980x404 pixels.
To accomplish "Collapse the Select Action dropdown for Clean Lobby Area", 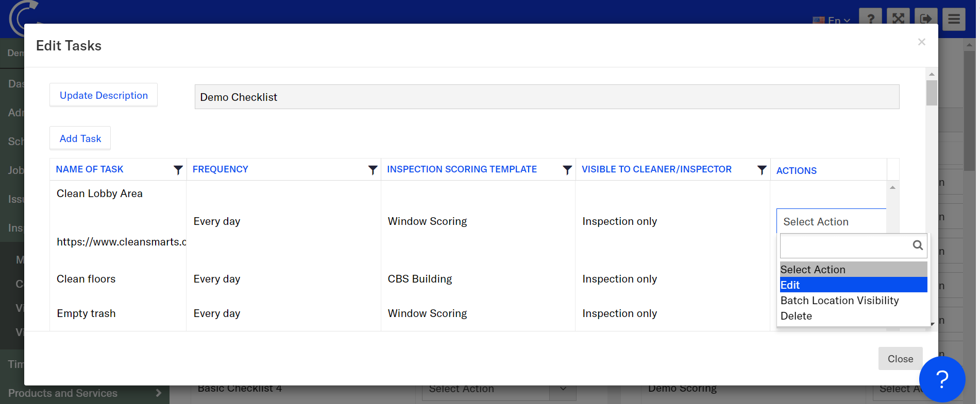I will 831,221.
